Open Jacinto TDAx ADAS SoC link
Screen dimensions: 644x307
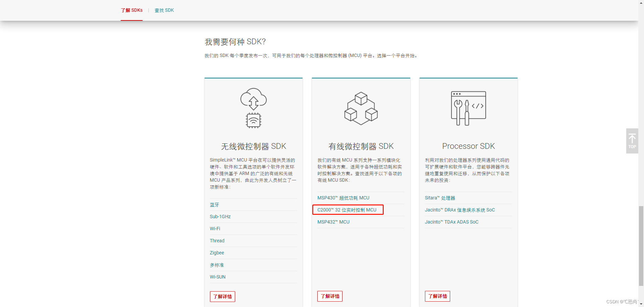[451, 222]
